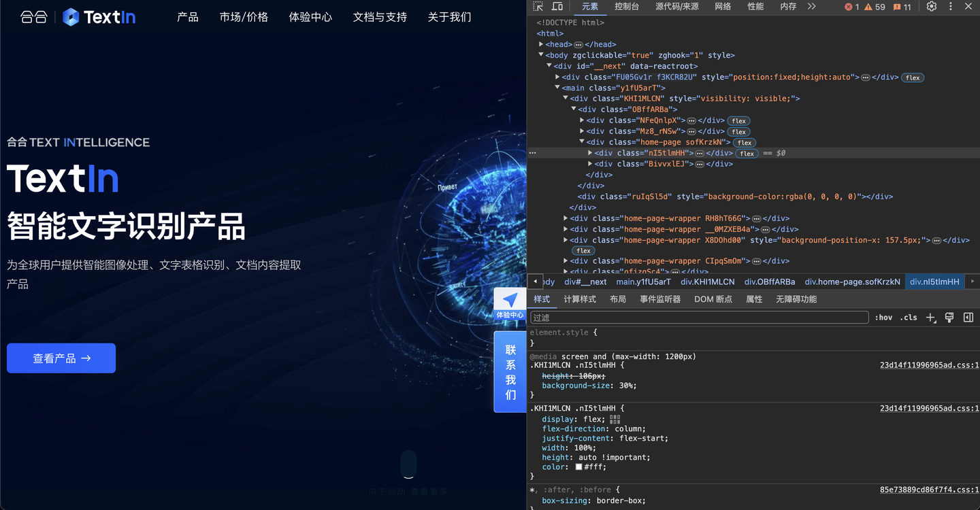The image size is (980, 510).
Task: Toggle flex badge on home-page sofKrzkN div
Action: pyautogui.click(x=745, y=143)
